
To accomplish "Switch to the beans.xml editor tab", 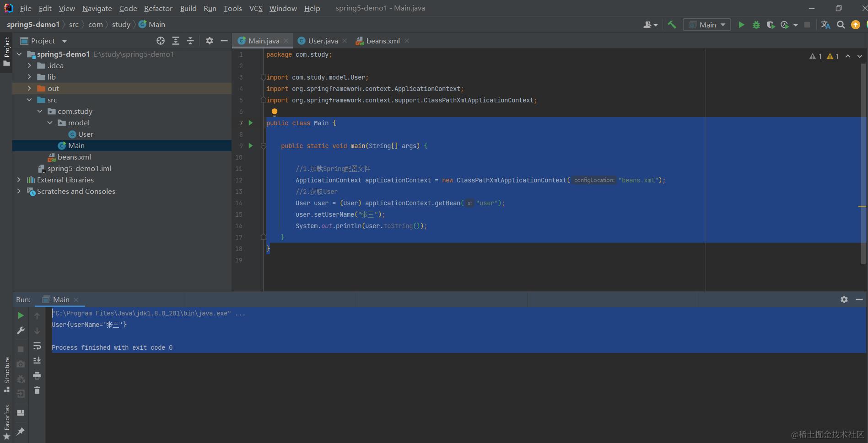I will pyautogui.click(x=383, y=41).
